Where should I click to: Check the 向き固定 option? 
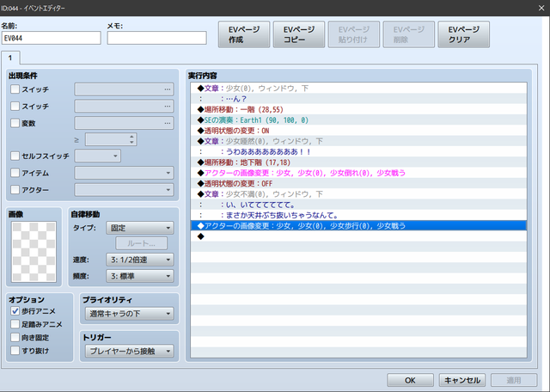coord(15,337)
